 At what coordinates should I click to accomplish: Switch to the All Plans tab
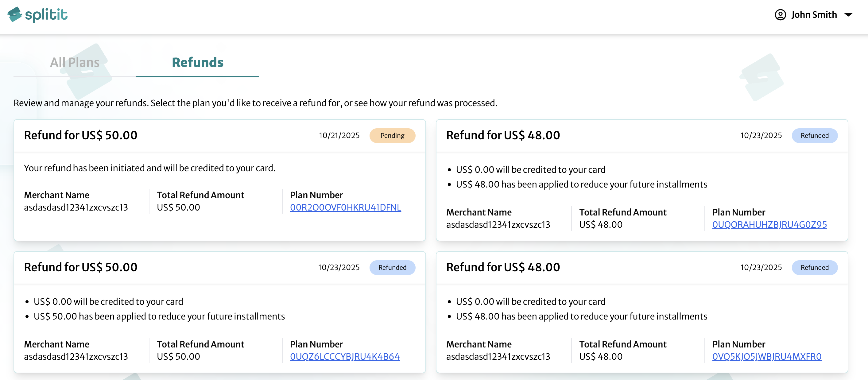click(75, 62)
